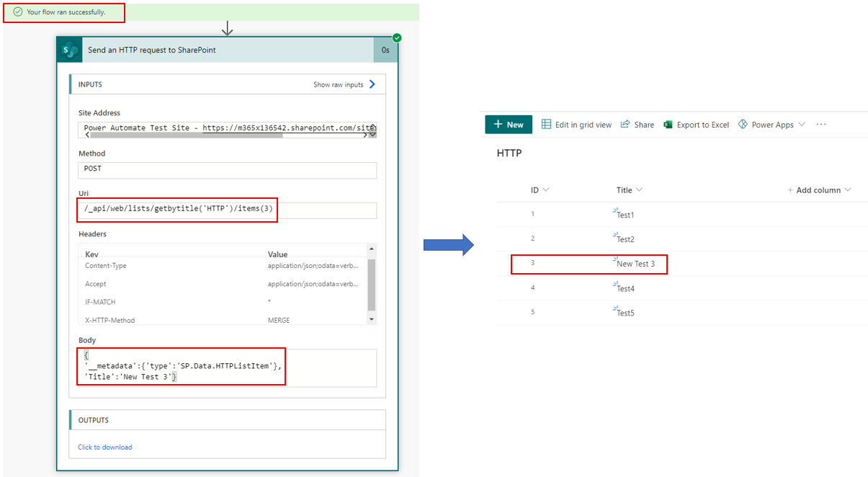Select Export to Excel
The width and height of the screenshot is (868, 477).
[x=696, y=125]
